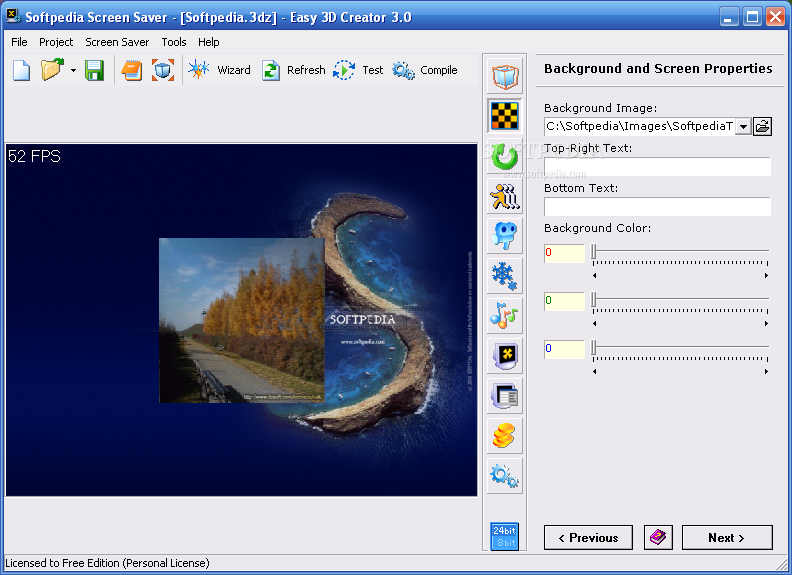Viewport: 792px width, 575px height.
Task: Go to the Next properties page
Action: [x=727, y=538]
